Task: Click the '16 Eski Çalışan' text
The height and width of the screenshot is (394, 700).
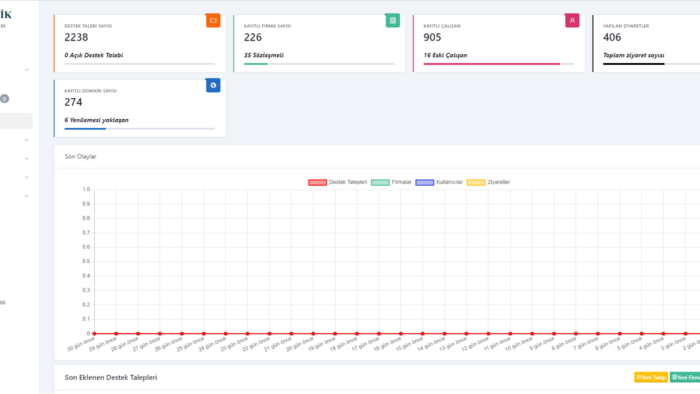Action: [446, 55]
